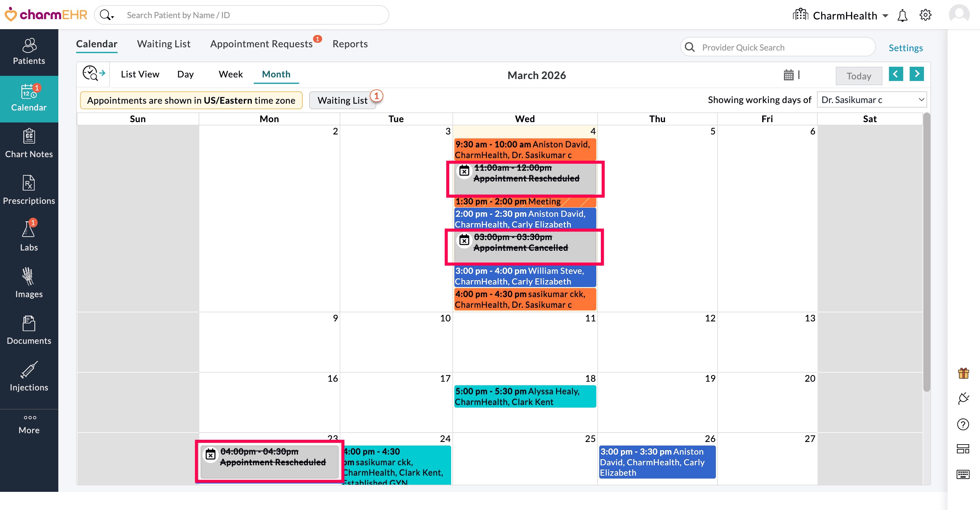Go to next month with right arrow

[x=916, y=74]
